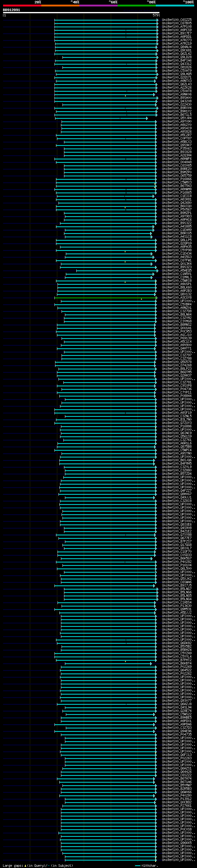The height and width of the screenshot is (868, 197).
Task: Open hit UniRef100_A9PCS9
Action: point(177,30)
